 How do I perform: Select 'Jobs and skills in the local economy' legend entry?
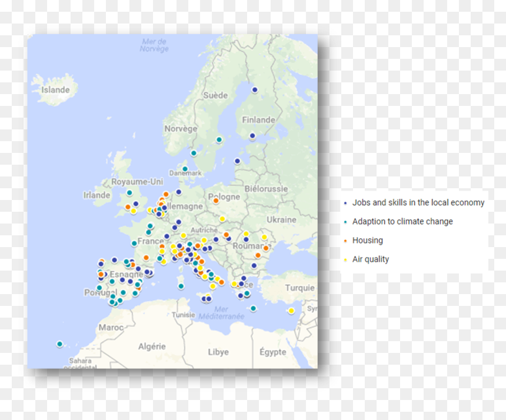coord(418,202)
